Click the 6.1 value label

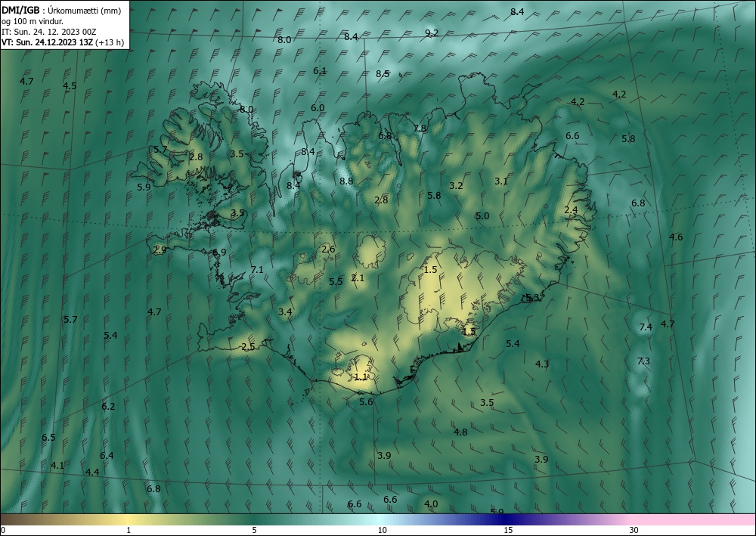(x=320, y=71)
